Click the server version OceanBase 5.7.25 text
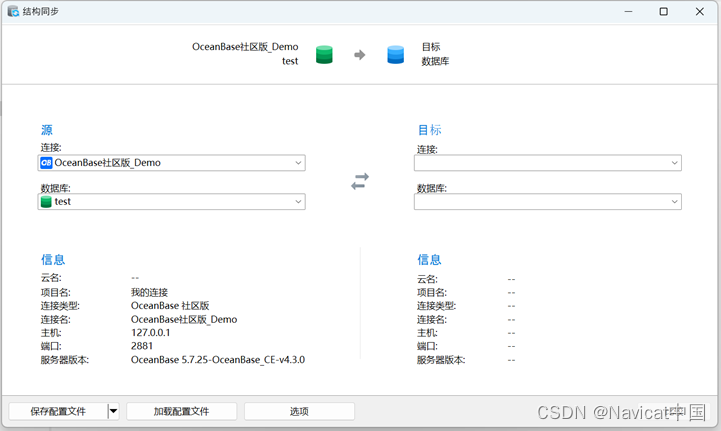The image size is (721, 431). pos(217,360)
